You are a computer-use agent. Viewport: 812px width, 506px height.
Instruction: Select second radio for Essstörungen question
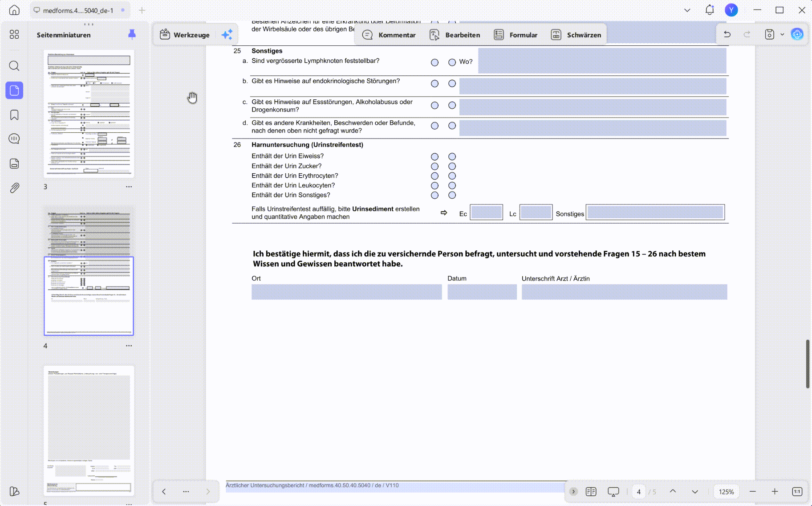(x=452, y=105)
